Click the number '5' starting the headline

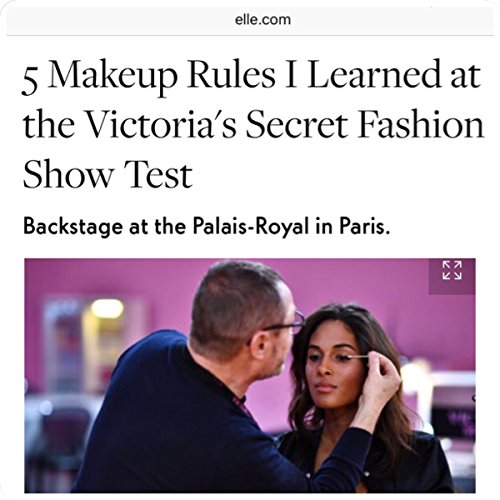(x=30, y=80)
